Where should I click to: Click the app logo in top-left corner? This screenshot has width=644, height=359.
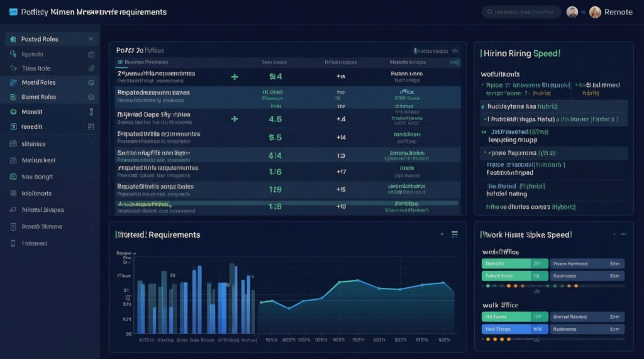(x=12, y=12)
